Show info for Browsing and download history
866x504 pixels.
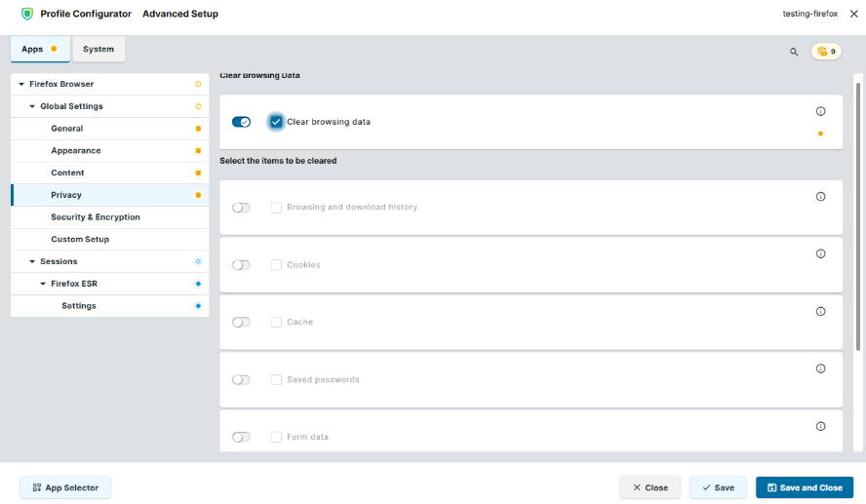pyautogui.click(x=821, y=197)
